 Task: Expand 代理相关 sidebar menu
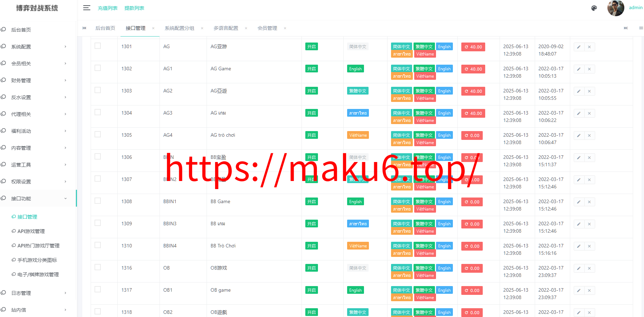(38, 114)
